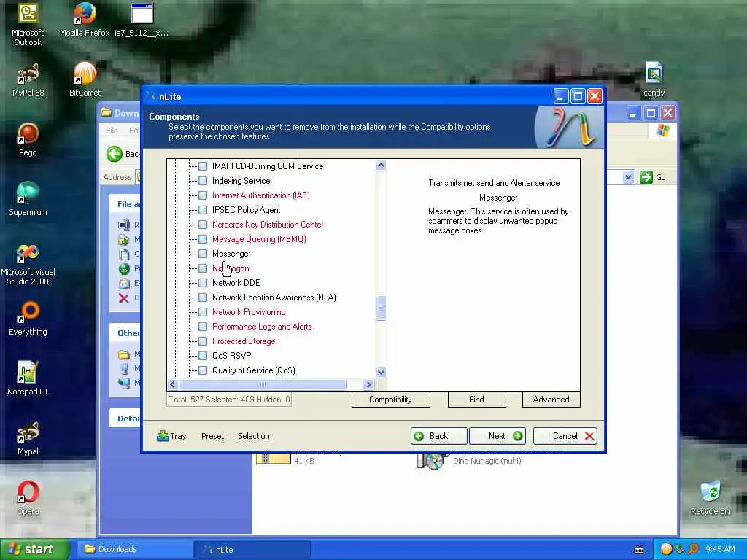Click the Find button
Screen dimensions: 747x560
point(476,400)
